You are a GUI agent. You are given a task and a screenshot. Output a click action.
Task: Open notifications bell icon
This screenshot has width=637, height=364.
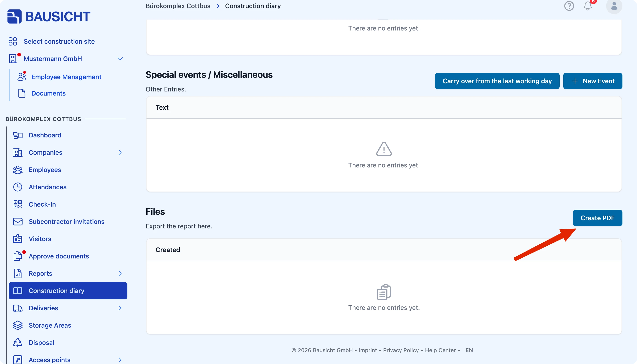(x=588, y=6)
